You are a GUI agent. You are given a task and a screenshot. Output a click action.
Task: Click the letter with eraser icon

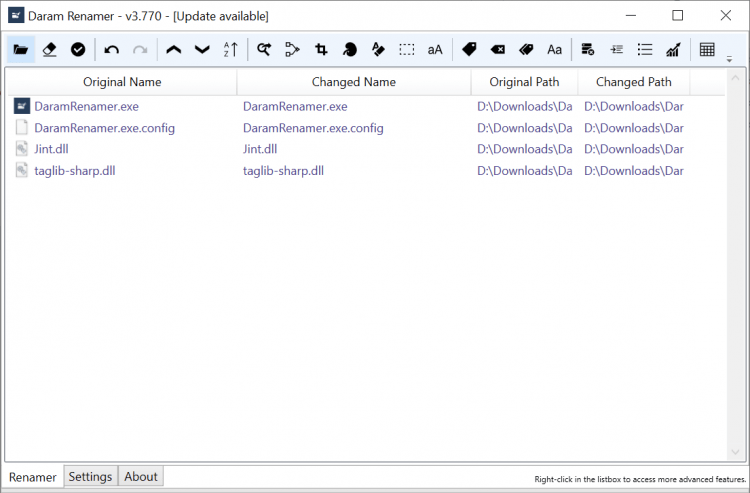point(378,49)
